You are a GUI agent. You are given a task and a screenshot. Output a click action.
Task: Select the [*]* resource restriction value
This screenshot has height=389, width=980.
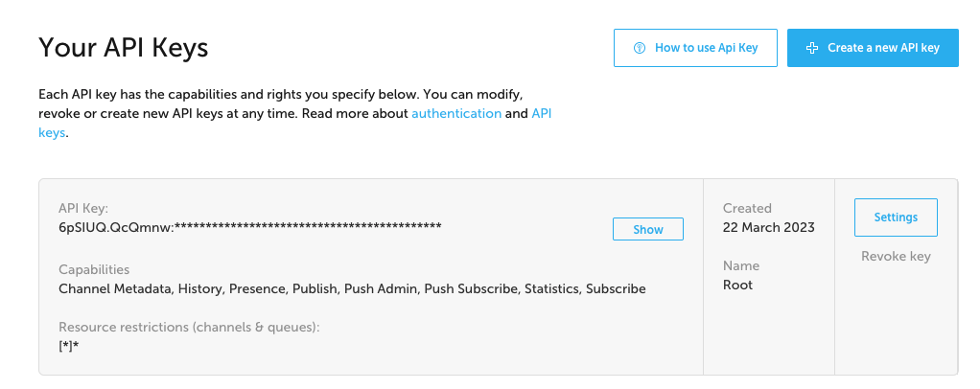point(68,346)
